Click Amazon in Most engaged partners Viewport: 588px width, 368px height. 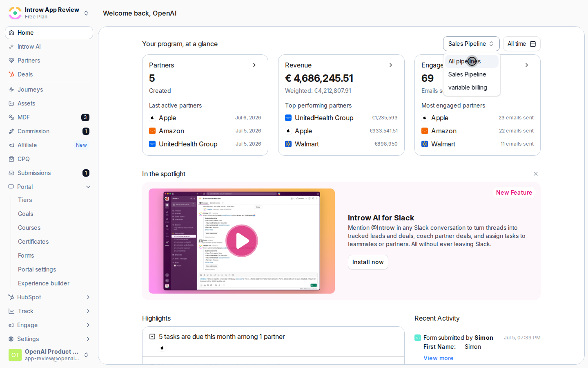pyautogui.click(x=444, y=131)
